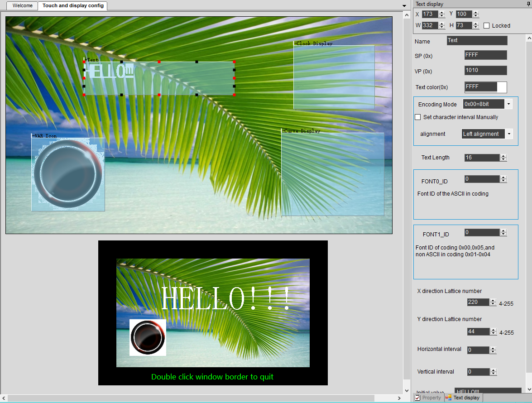
Task: Click horizontal scrollbar right arrow
Action: [399, 398]
